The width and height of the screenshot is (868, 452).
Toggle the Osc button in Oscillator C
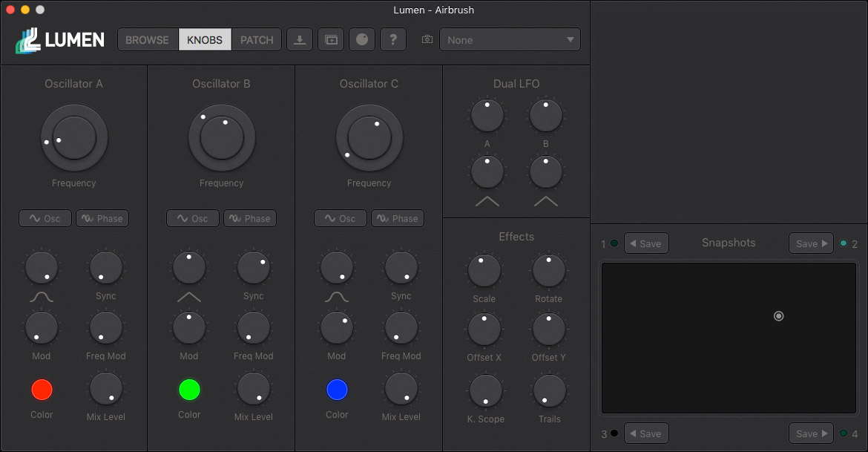point(341,218)
